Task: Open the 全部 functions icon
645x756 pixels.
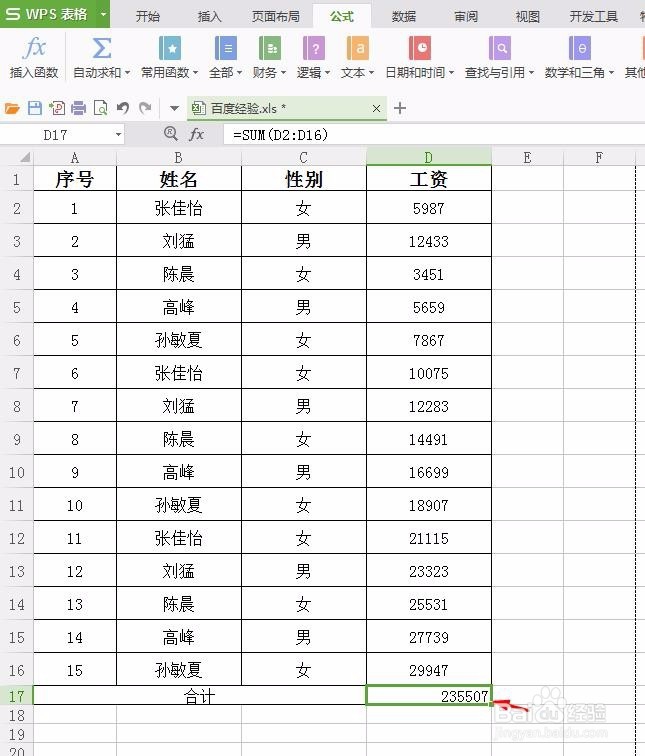Action: tap(225, 48)
